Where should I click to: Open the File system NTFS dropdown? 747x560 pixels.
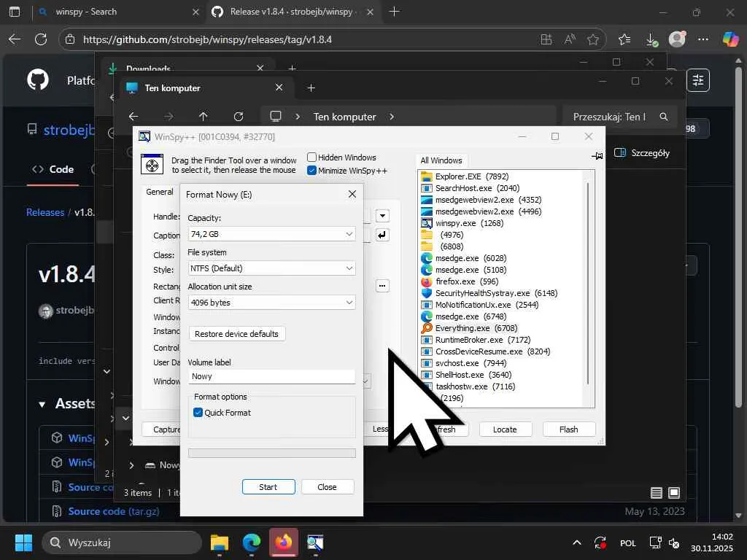point(271,268)
